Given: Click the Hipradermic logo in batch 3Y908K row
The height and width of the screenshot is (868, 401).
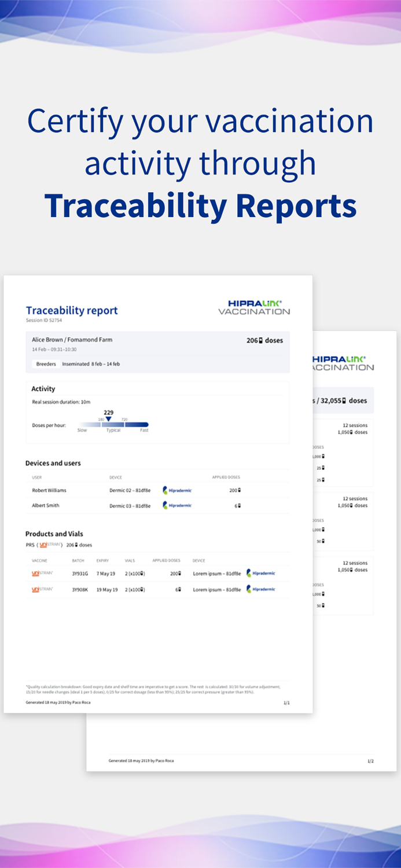Looking at the screenshot, I should point(261,589).
